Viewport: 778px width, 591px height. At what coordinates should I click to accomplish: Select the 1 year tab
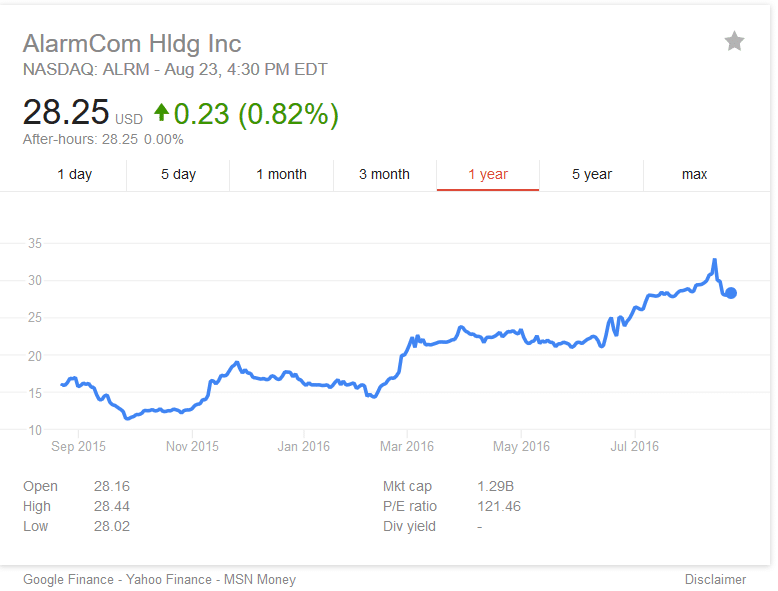point(488,175)
